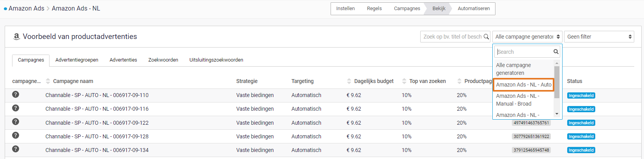Switch to the Advertenties tab

123,60
